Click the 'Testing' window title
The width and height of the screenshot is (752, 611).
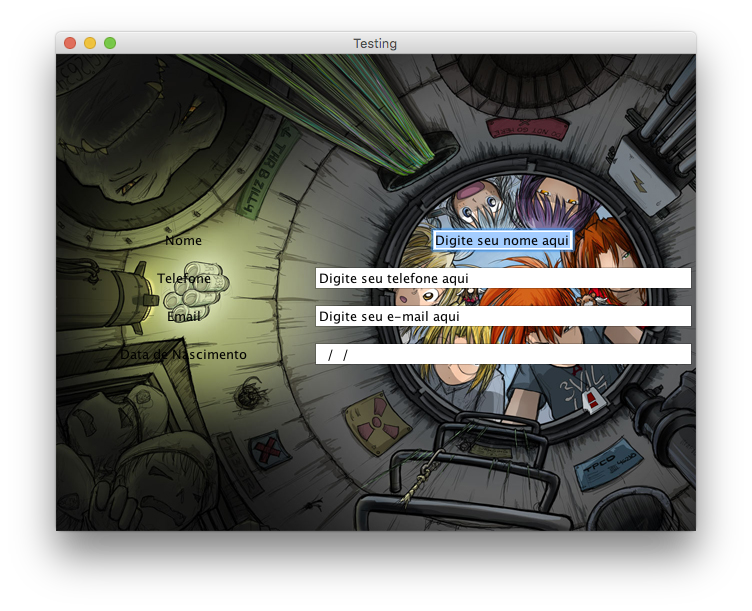(x=375, y=44)
